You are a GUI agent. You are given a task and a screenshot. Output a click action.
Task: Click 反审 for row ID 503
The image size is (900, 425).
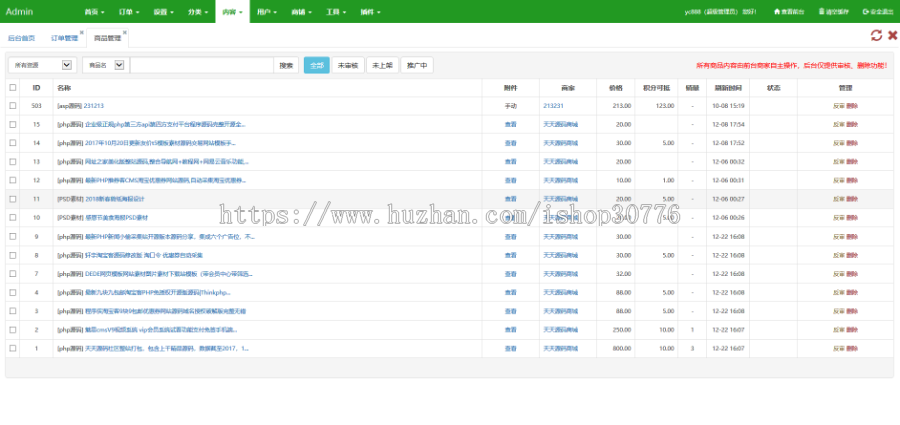tap(839, 106)
